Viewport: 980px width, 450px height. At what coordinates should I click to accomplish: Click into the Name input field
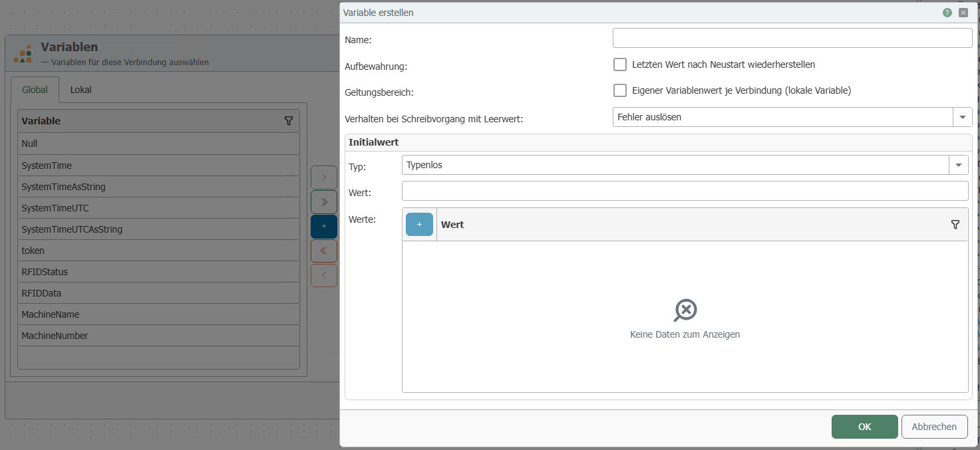click(x=792, y=39)
